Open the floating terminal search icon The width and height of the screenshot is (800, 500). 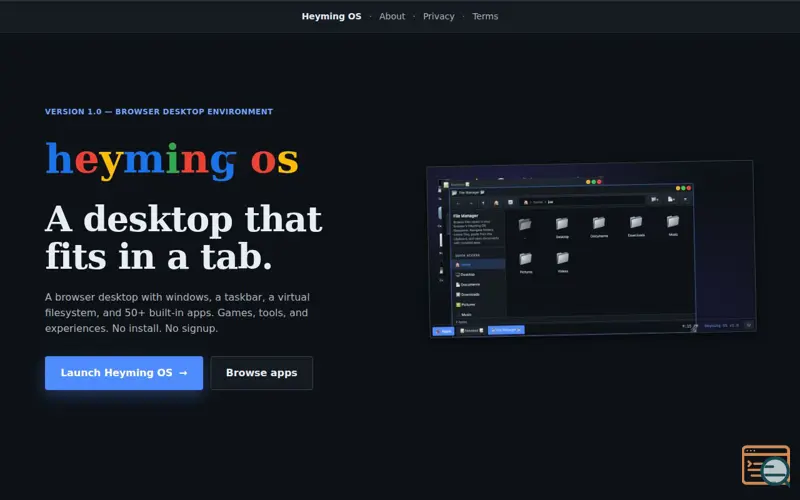[766, 465]
